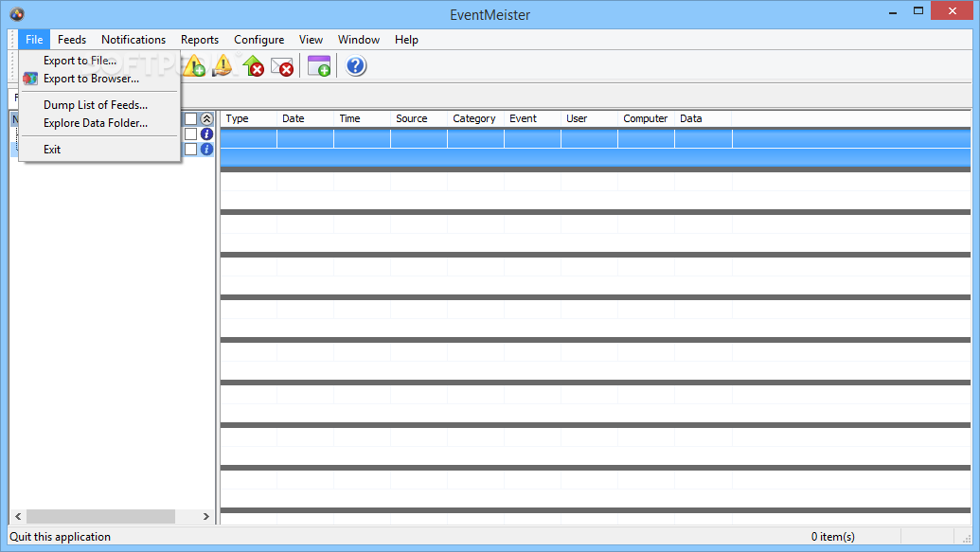Click the envelope with red X icon

[282, 66]
